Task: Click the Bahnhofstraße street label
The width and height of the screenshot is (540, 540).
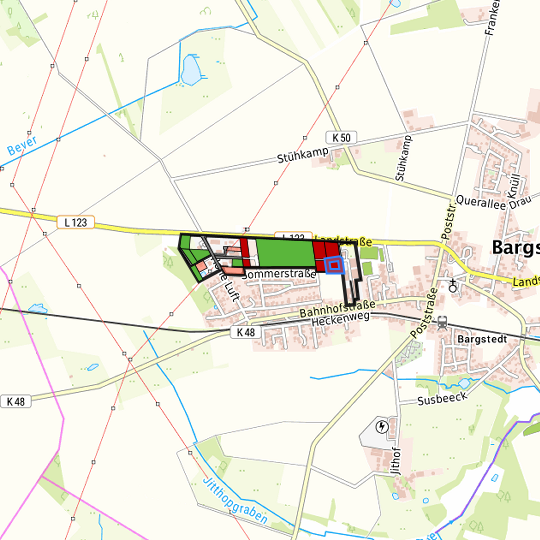Action: click(338, 309)
